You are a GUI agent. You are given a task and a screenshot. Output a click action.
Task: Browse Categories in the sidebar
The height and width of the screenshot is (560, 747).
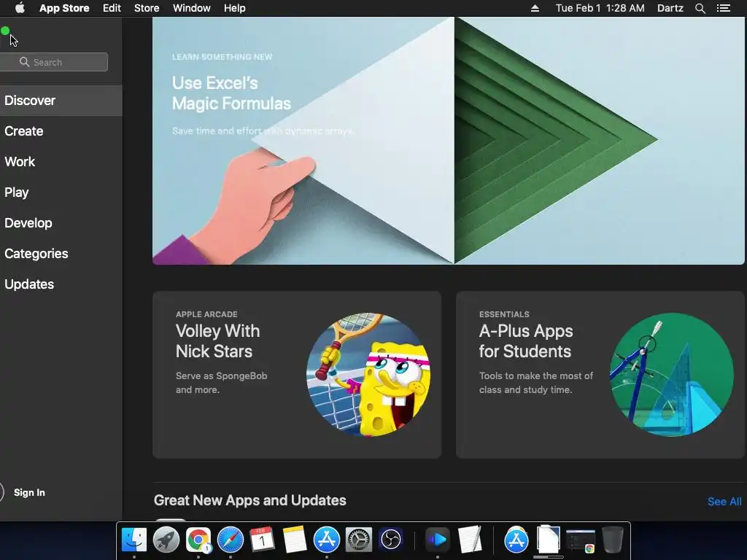61,253
